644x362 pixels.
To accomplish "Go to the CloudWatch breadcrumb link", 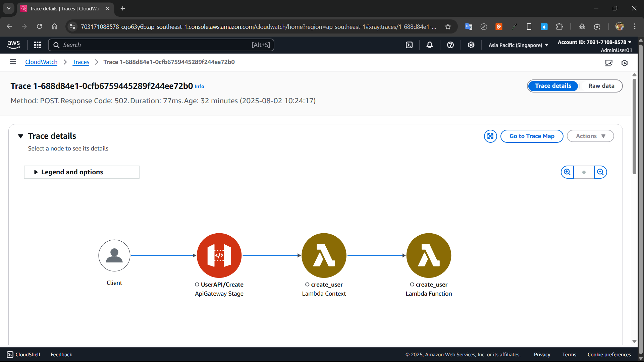I will (x=41, y=62).
